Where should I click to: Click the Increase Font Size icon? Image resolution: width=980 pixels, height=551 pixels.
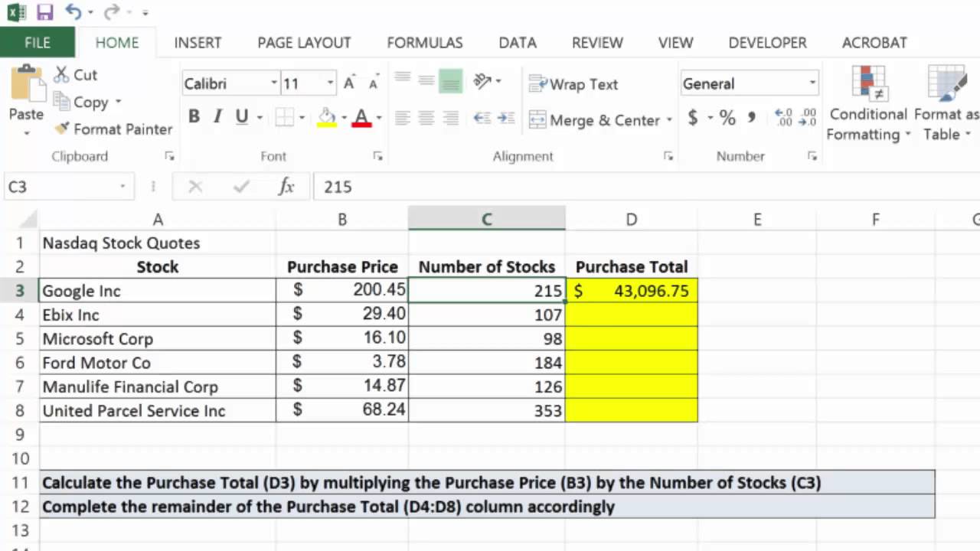pos(349,83)
